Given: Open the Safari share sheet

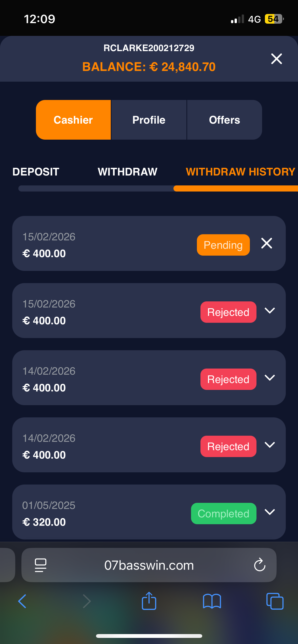Looking at the screenshot, I should point(149,601).
